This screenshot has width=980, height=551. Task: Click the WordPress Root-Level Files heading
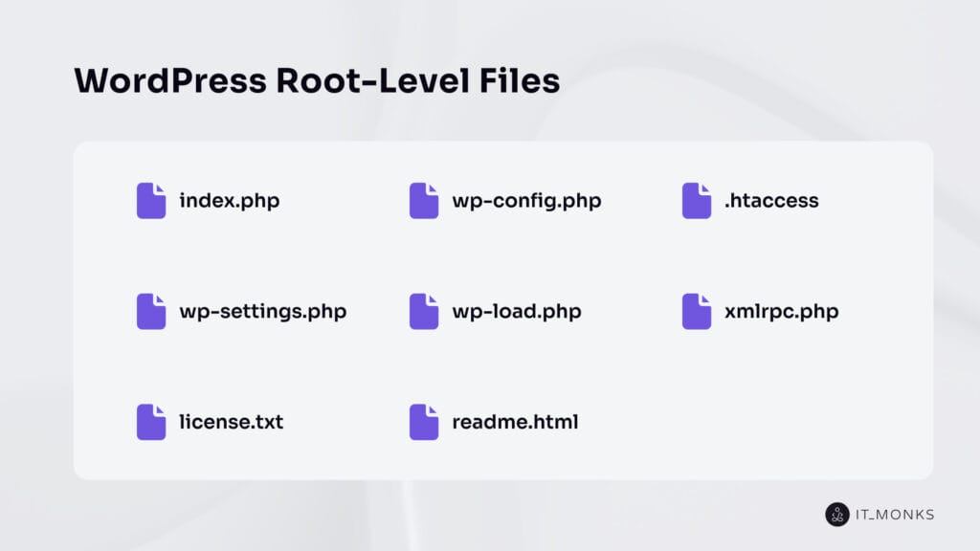tap(317, 81)
